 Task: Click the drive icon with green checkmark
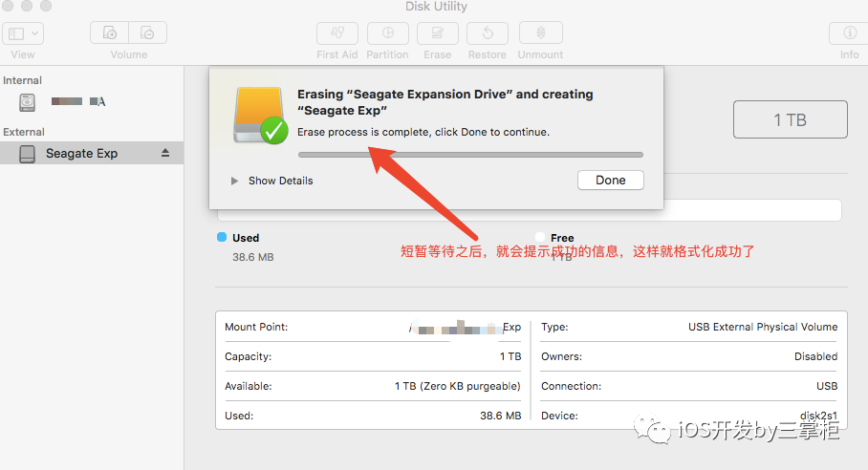tap(260, 116)
